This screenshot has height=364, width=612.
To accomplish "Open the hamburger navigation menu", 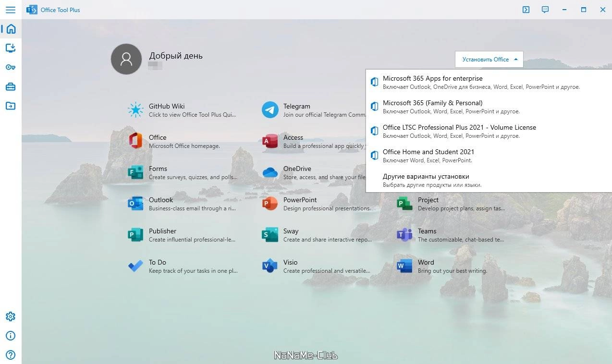I will coord(11,10).
